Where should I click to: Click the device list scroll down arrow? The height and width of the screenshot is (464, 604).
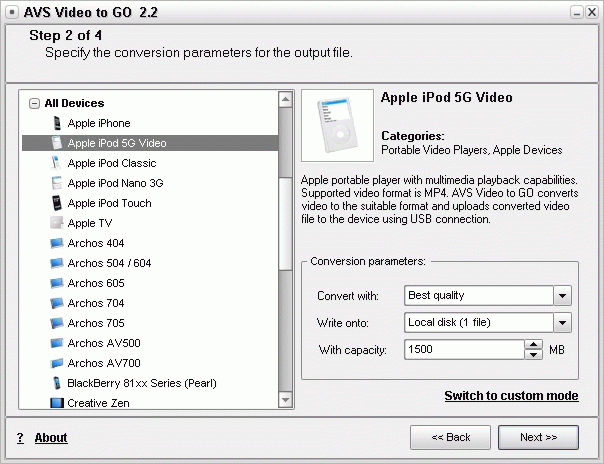click(285, 400)
